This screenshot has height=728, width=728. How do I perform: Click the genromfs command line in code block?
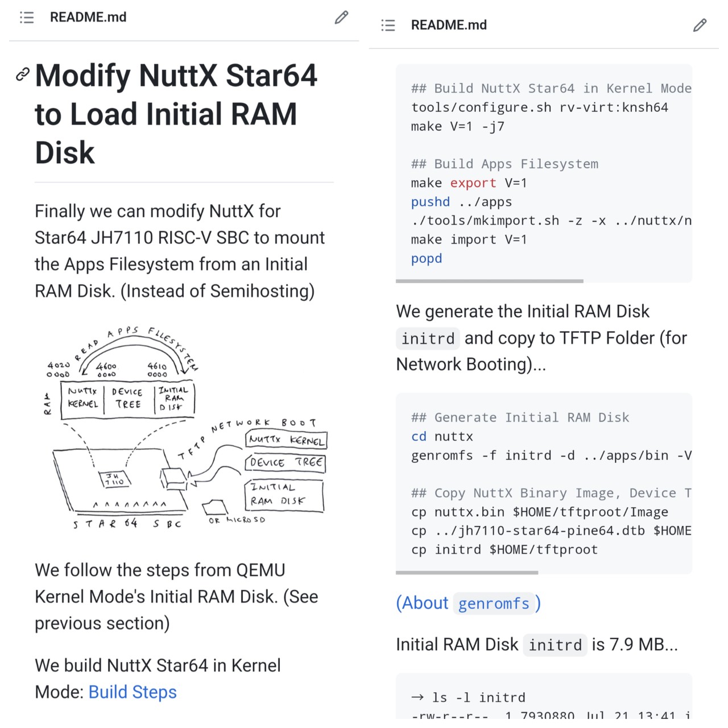pyautogui.click(x=551, y=456)
